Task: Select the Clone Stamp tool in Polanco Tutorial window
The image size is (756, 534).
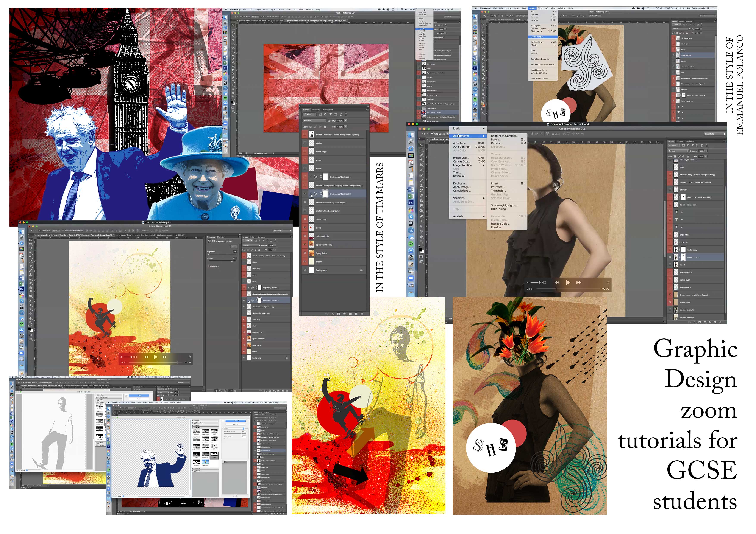Action: point(421,186)
